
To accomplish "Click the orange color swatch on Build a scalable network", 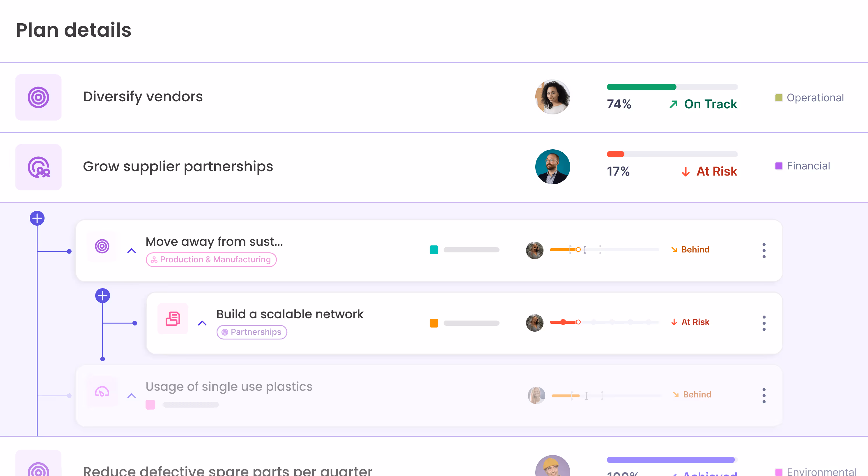I will pos(434,323).
